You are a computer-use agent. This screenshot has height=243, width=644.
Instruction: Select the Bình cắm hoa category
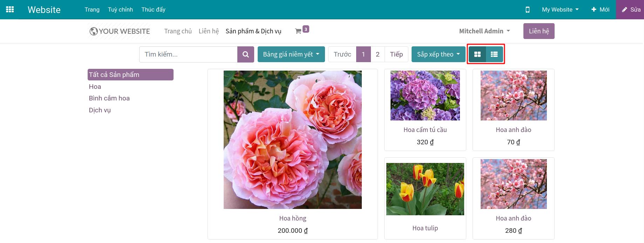pyautogui.click(x=109, y=98)
